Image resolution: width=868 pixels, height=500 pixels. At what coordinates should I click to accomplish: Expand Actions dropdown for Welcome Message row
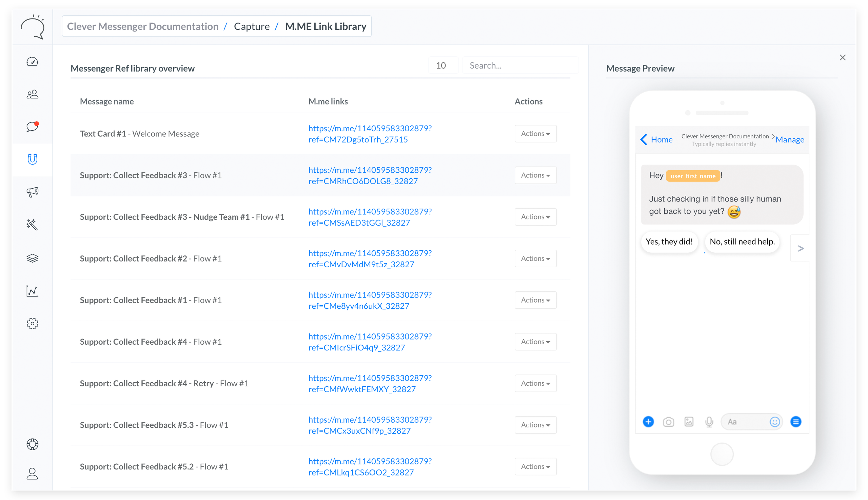(x=535, y=134)
